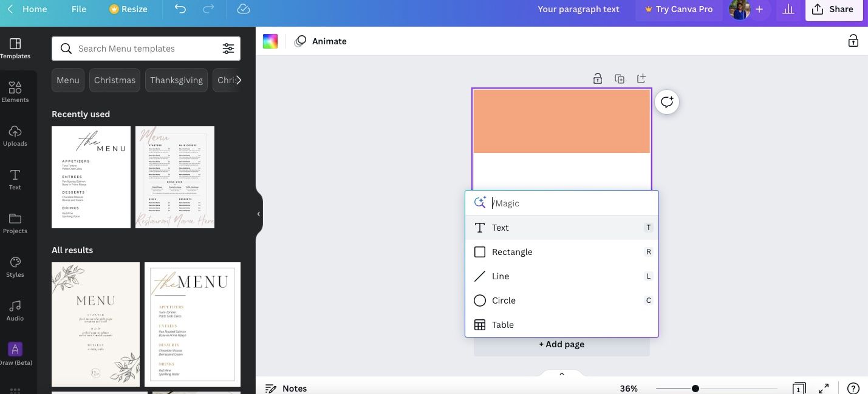Choose Circle from the magic menu
The image size is (868, 394).
point(562,301)
